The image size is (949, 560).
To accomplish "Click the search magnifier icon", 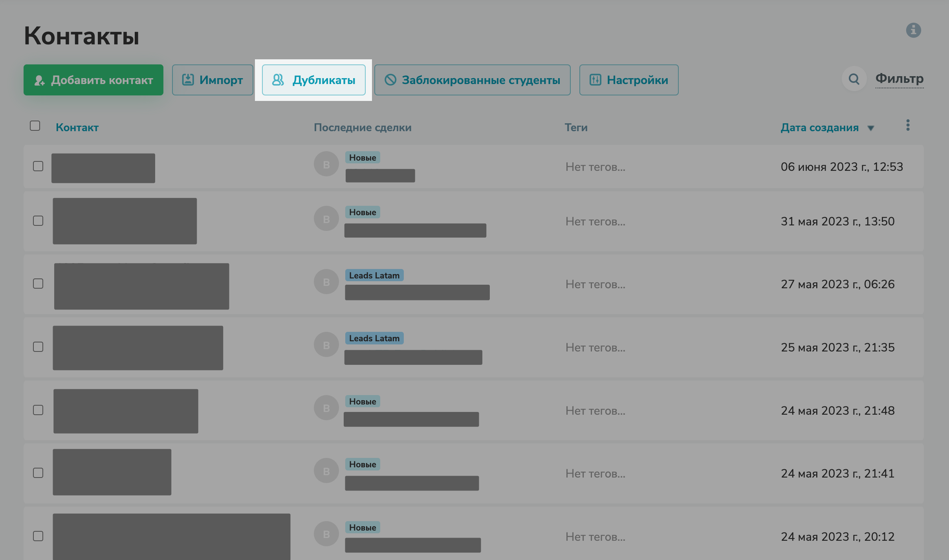I will (x=854, y=79).
